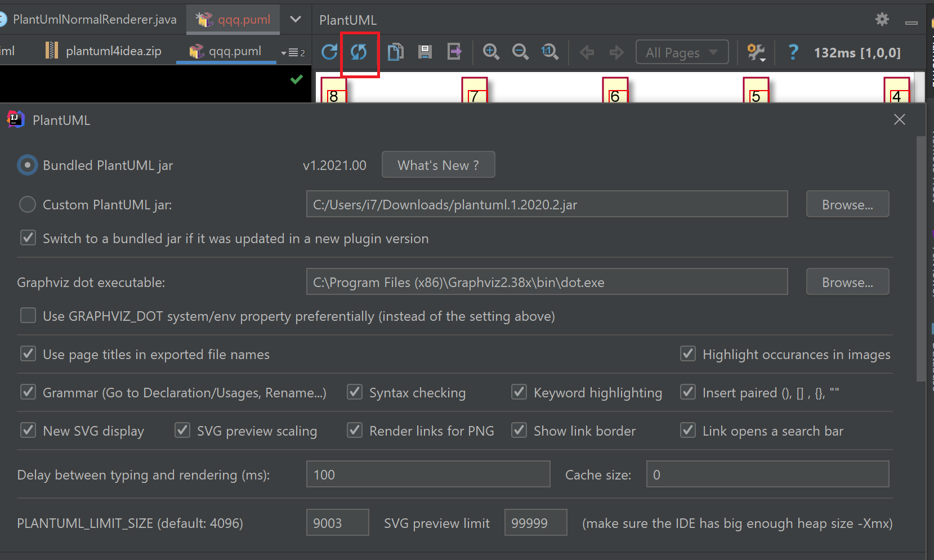934x560 pixels.
Task: Refresh the PlantUML diagram preview
Action: [329, 52]
